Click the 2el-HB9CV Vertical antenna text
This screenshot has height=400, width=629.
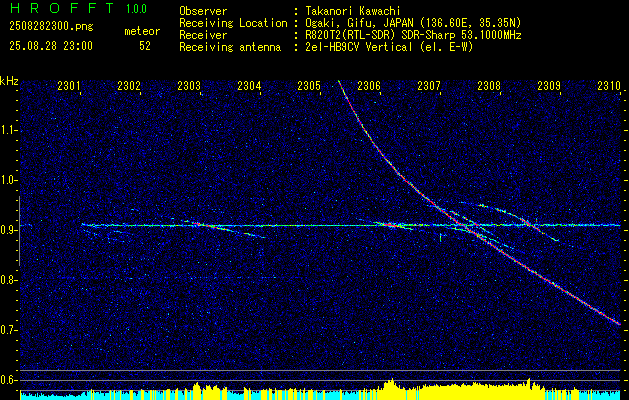coord(389,47)
